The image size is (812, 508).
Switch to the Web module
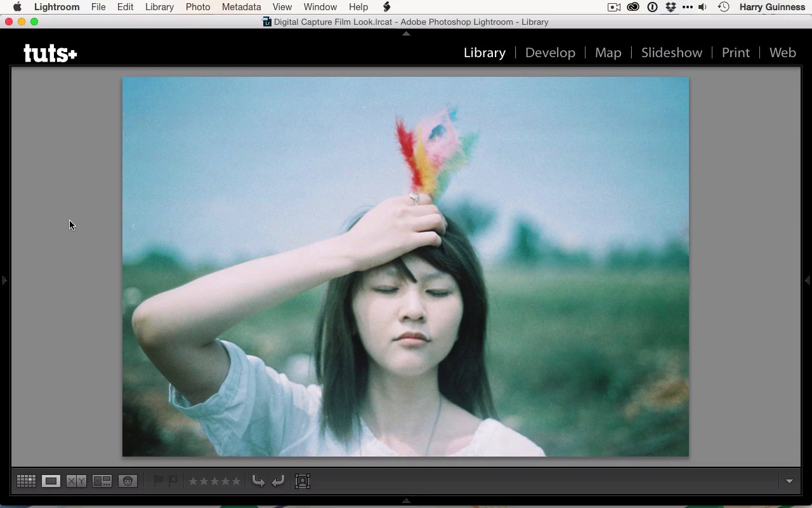tap(783, 53)
